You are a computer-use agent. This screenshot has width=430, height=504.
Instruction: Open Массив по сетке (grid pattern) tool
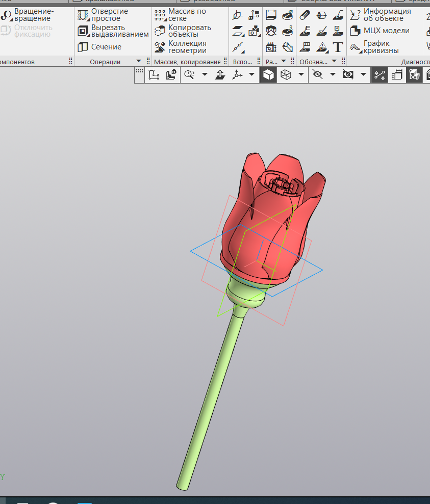(x=187, y=15)
